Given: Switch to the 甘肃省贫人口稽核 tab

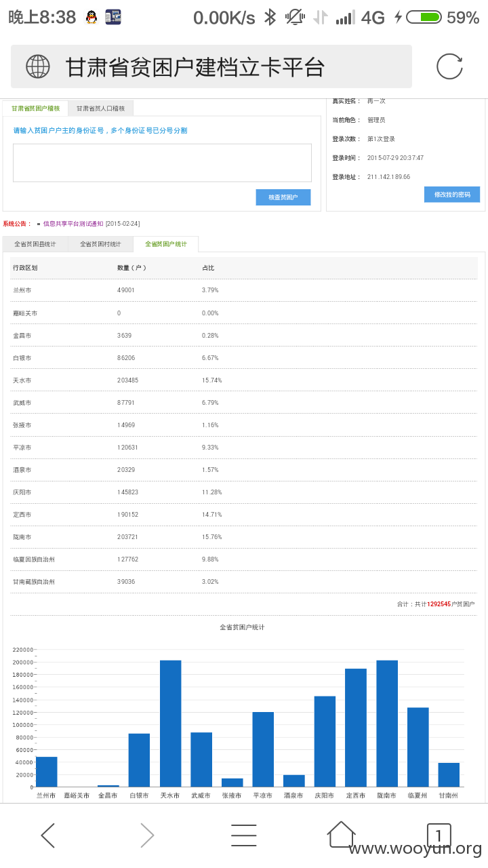Looking at the screenshot, I should pyautogui.click(x=100, y=108).
